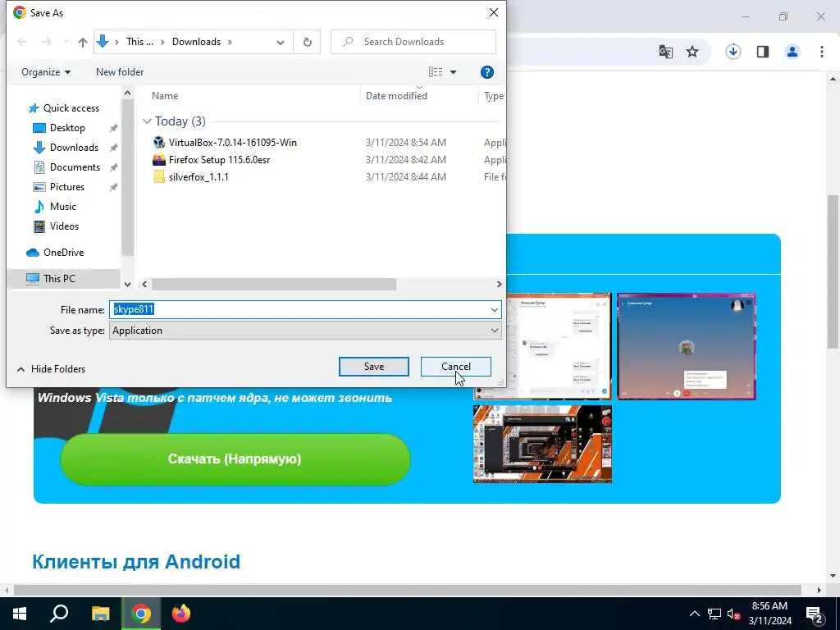Click the Save button
This screenshot has height=630, width=840.
click(374, 367)
